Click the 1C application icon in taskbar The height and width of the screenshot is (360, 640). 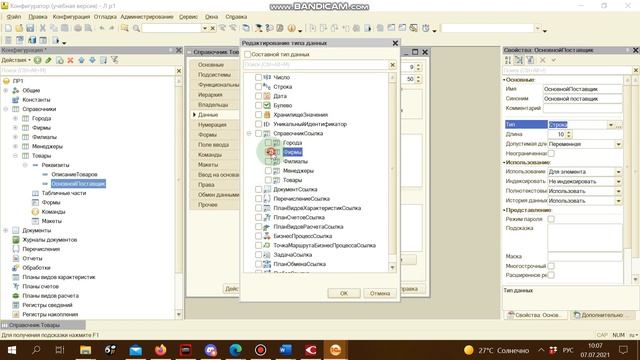point(335,350)
